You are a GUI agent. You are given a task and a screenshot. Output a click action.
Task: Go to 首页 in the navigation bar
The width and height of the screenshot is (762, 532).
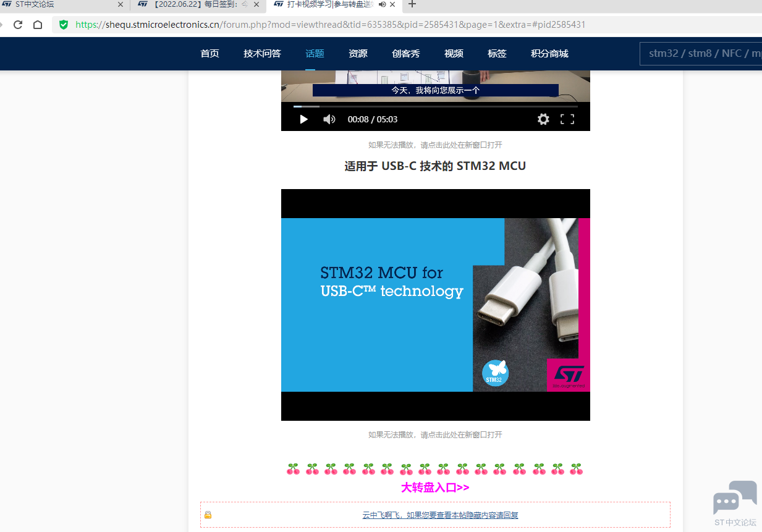pos(210,54)
